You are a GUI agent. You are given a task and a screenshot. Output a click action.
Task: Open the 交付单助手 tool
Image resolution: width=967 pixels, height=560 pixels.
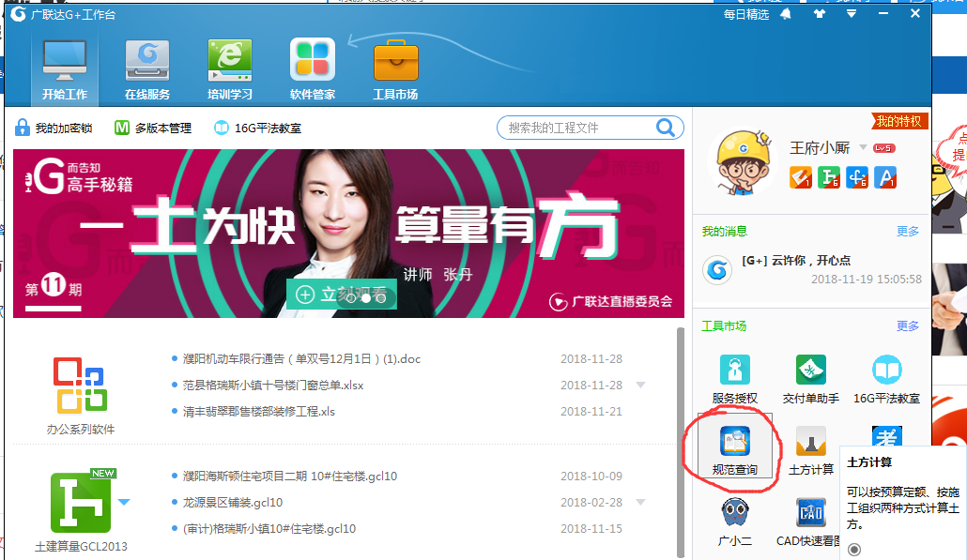click(811, 380)
